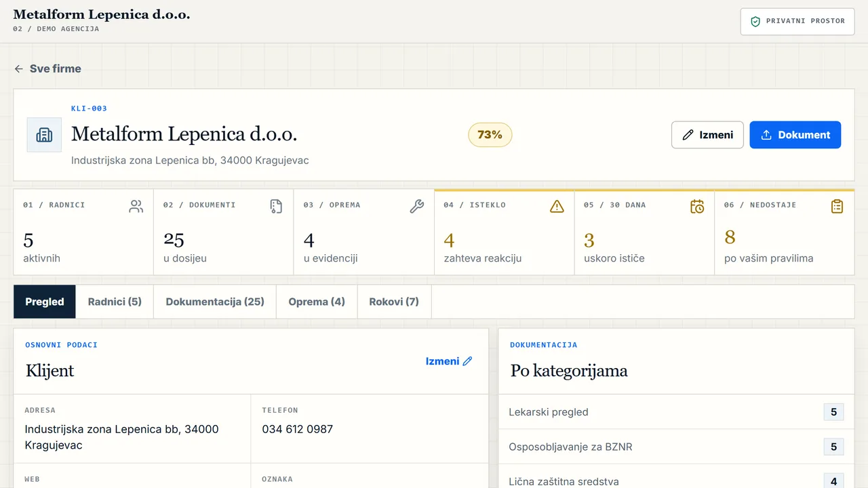Switch to the Oprema (4) tab
The image size is (868, 488).
[317, 302]
